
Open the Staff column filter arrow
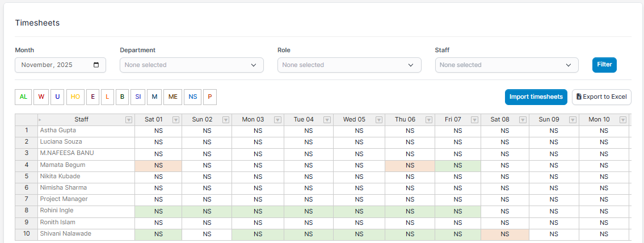tap(128, 120)
